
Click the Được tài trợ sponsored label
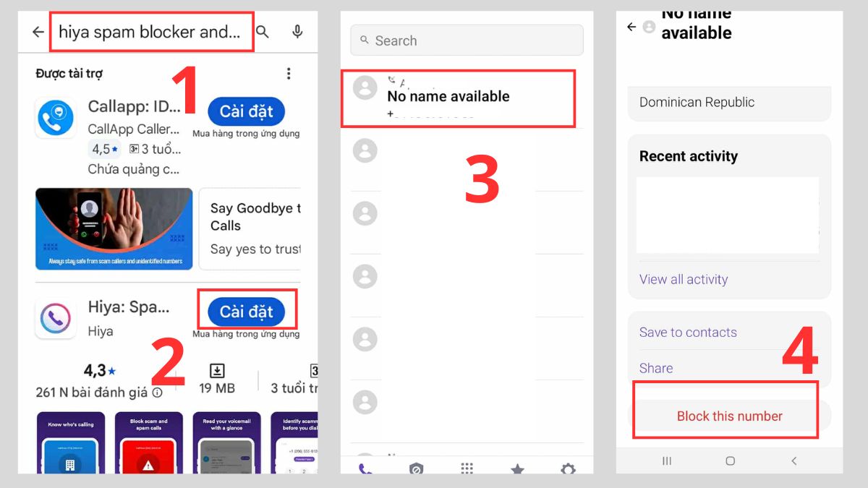click(x=69, y=74)
